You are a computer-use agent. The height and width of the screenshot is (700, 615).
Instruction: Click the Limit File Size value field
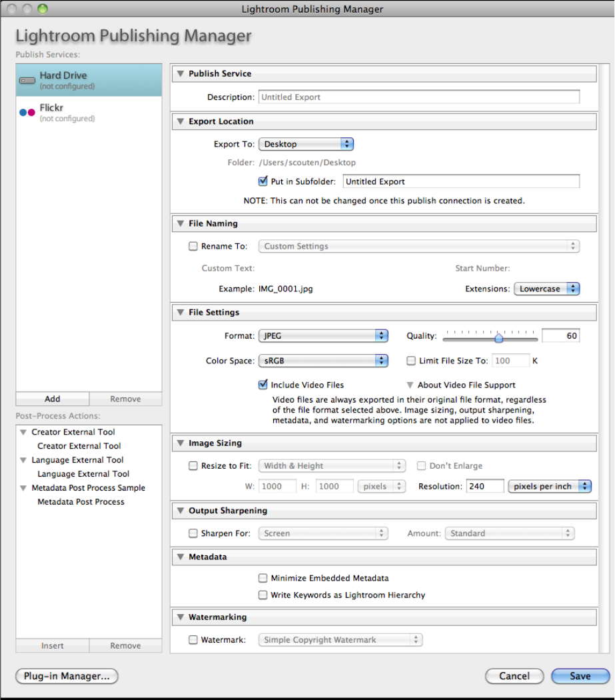pos(510,361)
